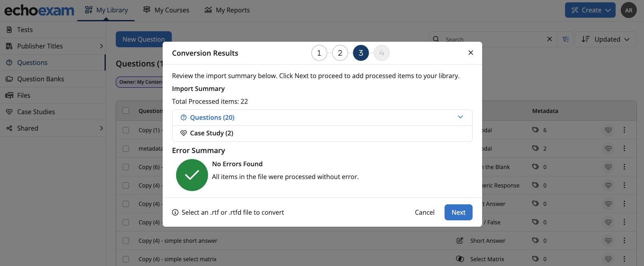644x266 pixels.
Task: Click the case study heart icon in True / False row
Action: 608,222
